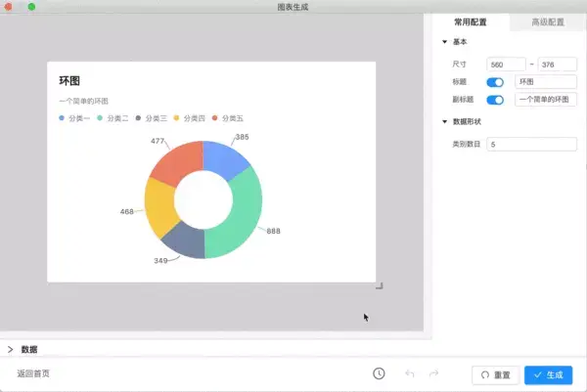Click the chart subtitle 一个简单的环图
587x392 pixels.
point(83,101)
